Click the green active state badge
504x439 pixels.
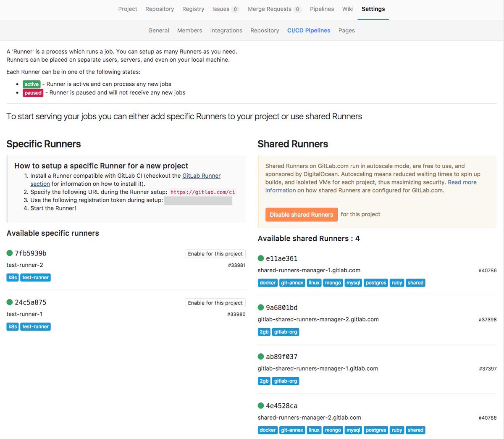[31, 84]
